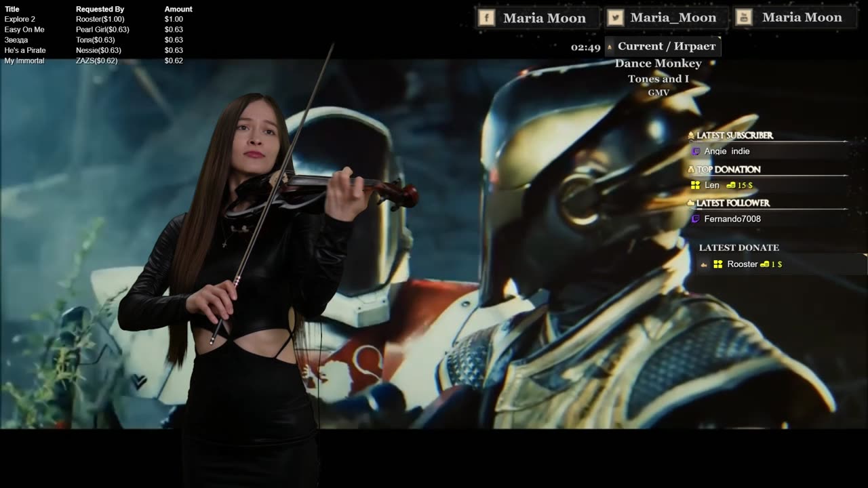
Task: Click the Current / Играет label
Action: coord(667,46)
